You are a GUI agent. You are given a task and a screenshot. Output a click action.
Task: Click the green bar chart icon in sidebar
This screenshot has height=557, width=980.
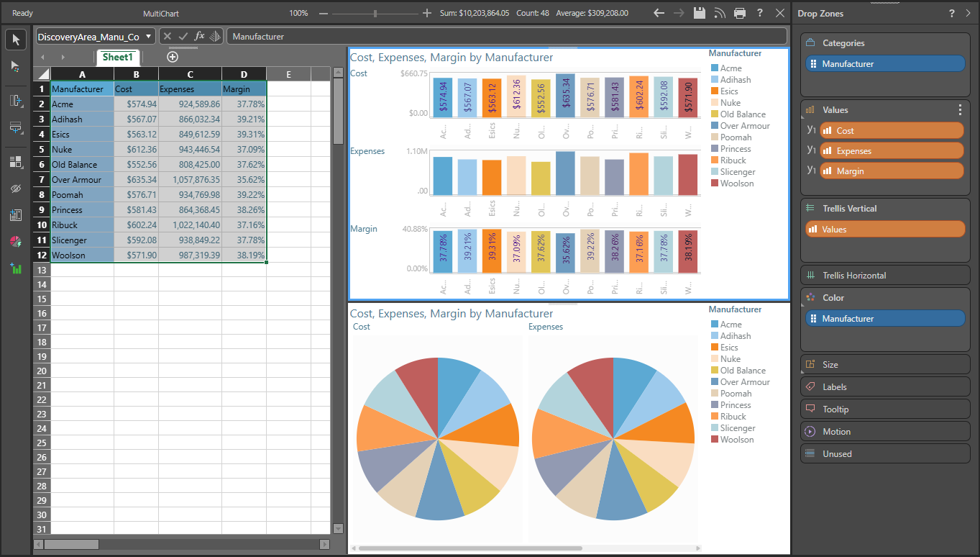(x=16, y=268)
